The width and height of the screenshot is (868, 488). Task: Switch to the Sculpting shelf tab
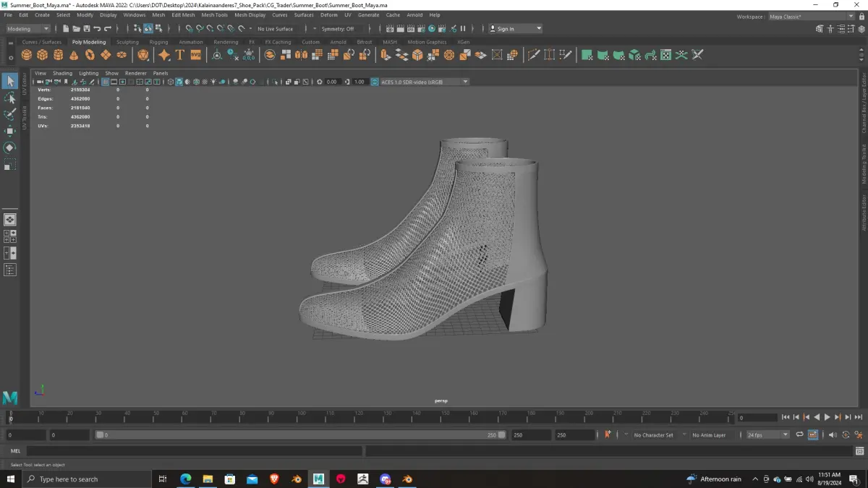[x=127, y=42]
